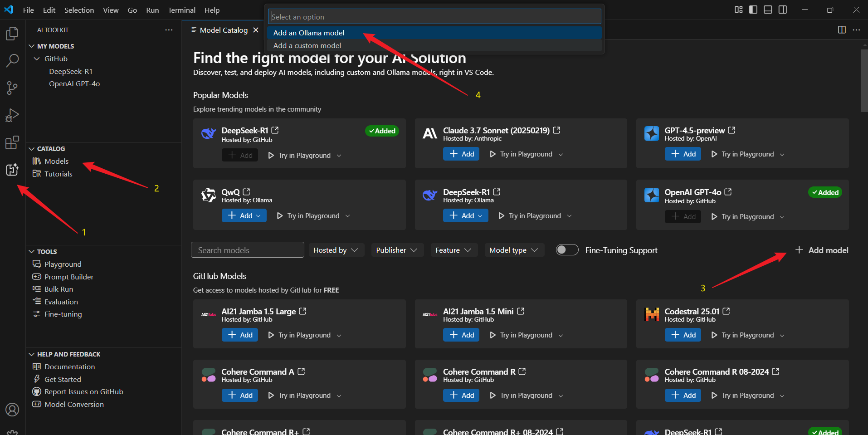Open external link for Cohere Command R 08-2024

pyautogui.click(x=775, y=371)
